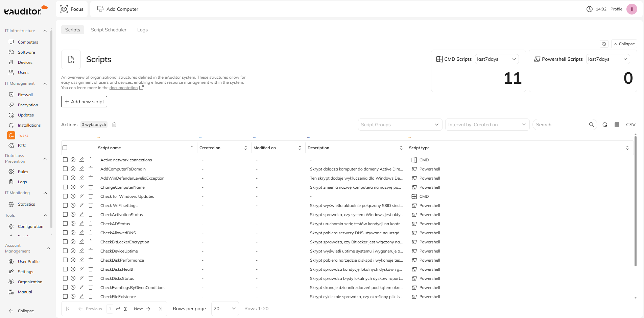This screenshot has height=318, width=644.
Task: Select the CheckADStatus row checkbox
Action: click(x=65, y=223)
